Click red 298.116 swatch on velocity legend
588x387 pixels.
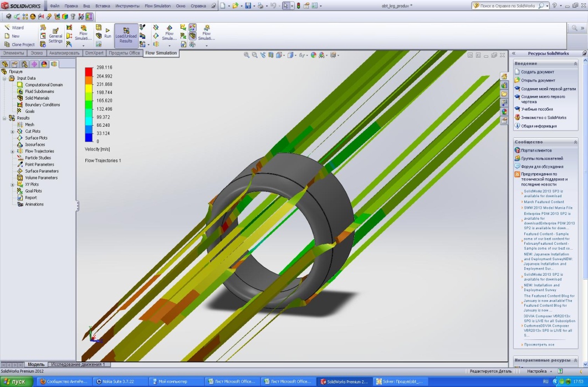point(89,71)
